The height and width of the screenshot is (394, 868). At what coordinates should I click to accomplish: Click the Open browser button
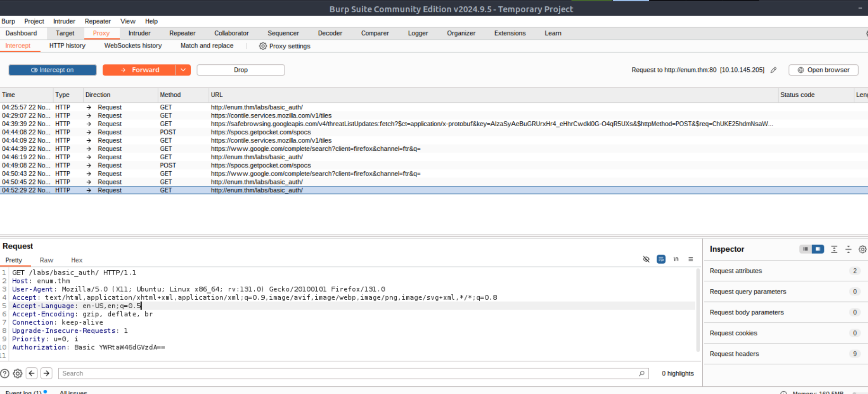point(823,70)
